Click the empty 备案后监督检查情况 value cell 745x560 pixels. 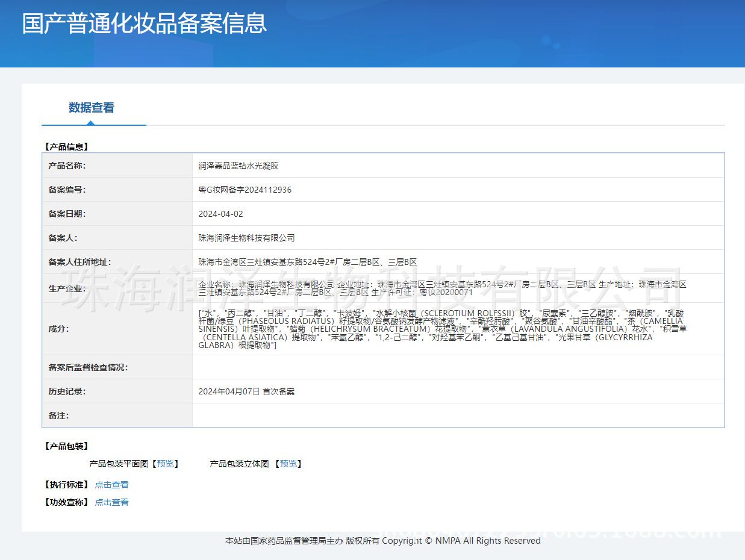click(x=458, y=367)
